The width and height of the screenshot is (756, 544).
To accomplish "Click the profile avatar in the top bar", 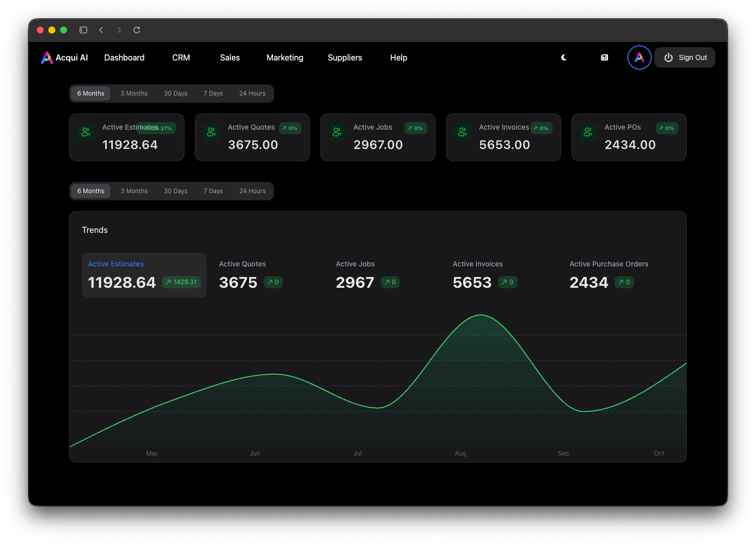I will (x=639, y=57).
